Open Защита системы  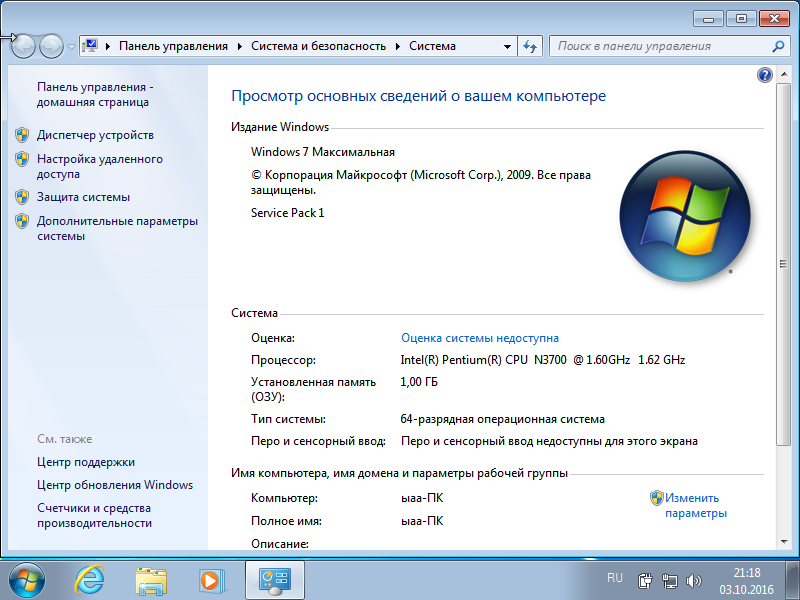point(83,197)
